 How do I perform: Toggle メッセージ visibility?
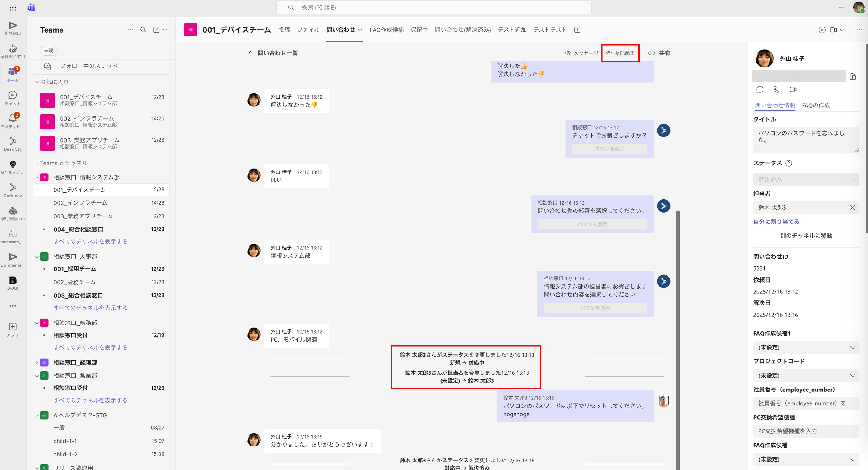click(x=582, y=53)
